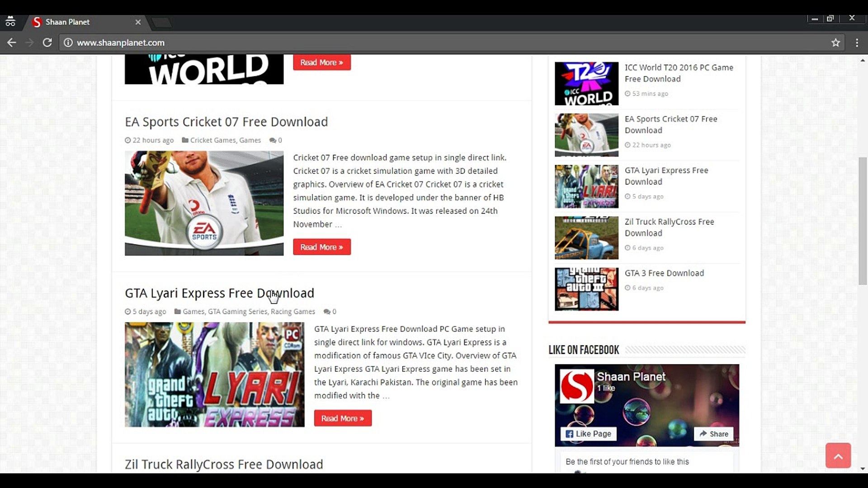Click the comments icon under Cricket 07 post

(x=273, y=141)
